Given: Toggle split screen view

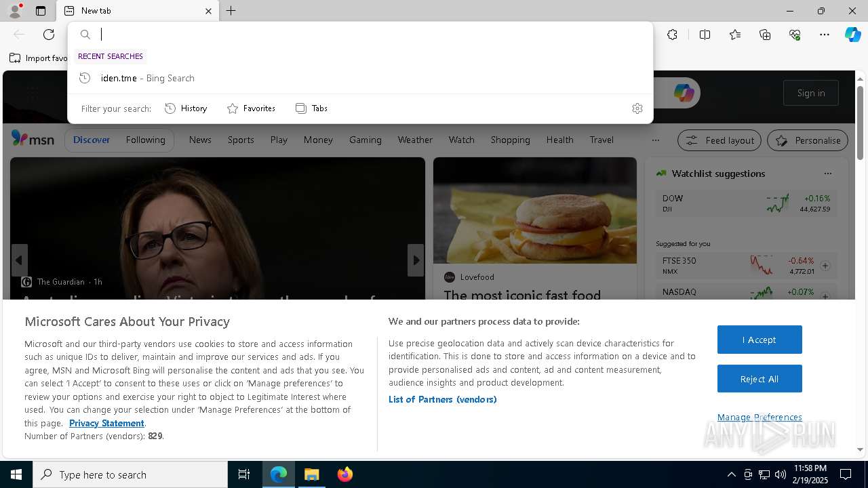Looking at the screenshot, I should (x=705, y=35).
